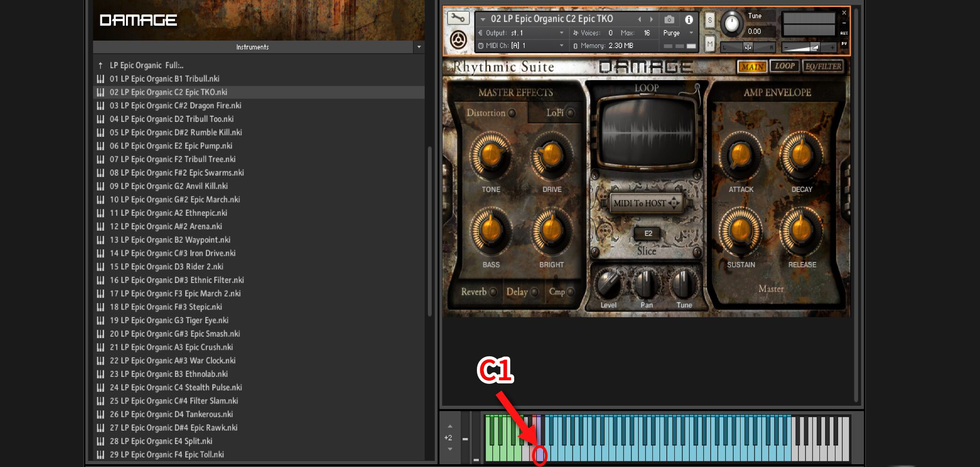The width and height of the screenshot is (980, 467).
Task: Click the E2 slice value field
Action: coord(648,233)
